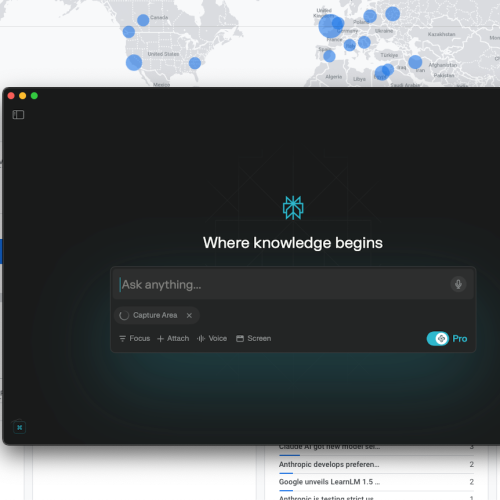Start Voice mode
The width and height of the screenshot is (500, 500).
(212, 339)
